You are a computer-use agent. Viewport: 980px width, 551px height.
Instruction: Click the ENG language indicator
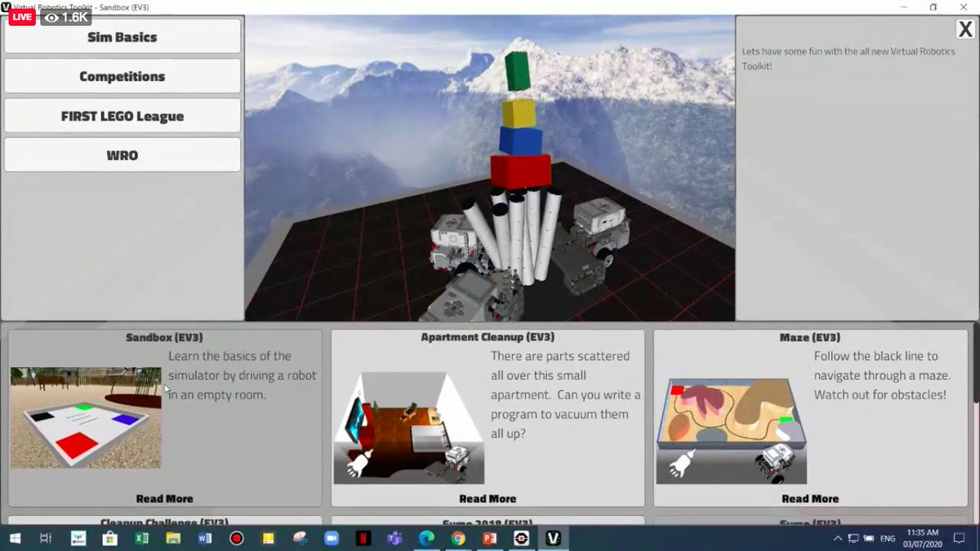(888, 539)
